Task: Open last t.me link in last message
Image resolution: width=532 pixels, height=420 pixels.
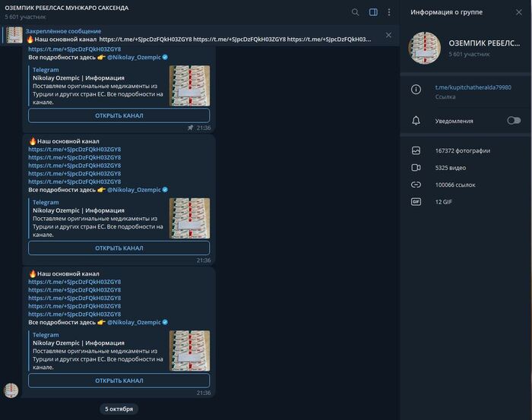Action: coord(74,314)
